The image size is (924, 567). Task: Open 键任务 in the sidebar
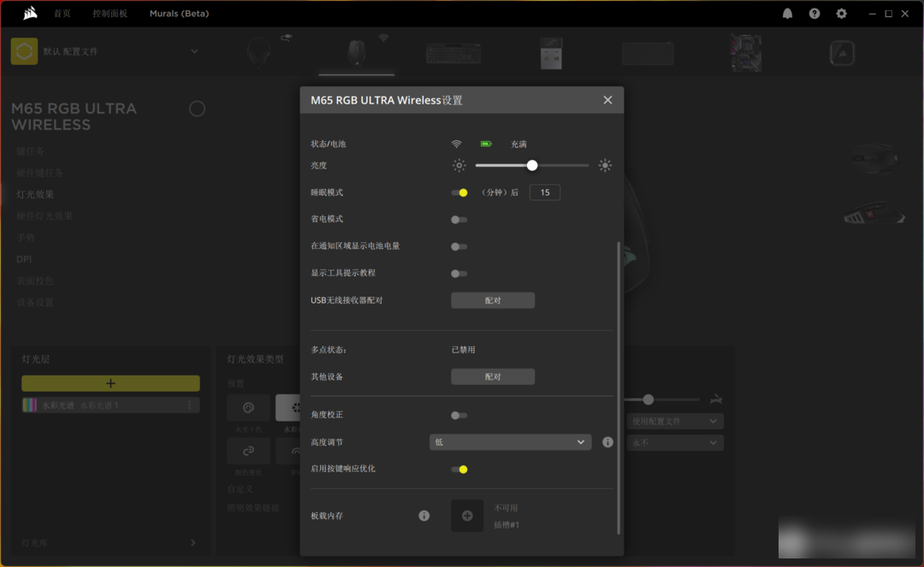point(31,151)
